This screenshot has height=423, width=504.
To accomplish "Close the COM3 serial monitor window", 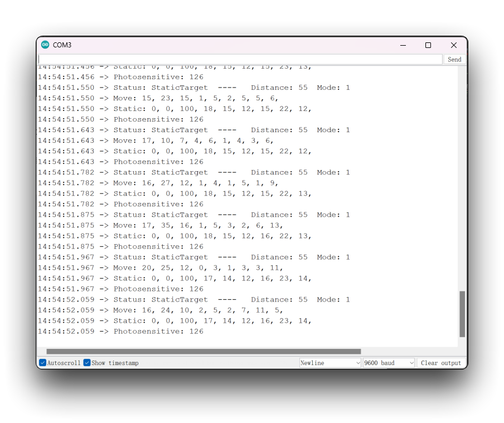I will pos(453,45).
